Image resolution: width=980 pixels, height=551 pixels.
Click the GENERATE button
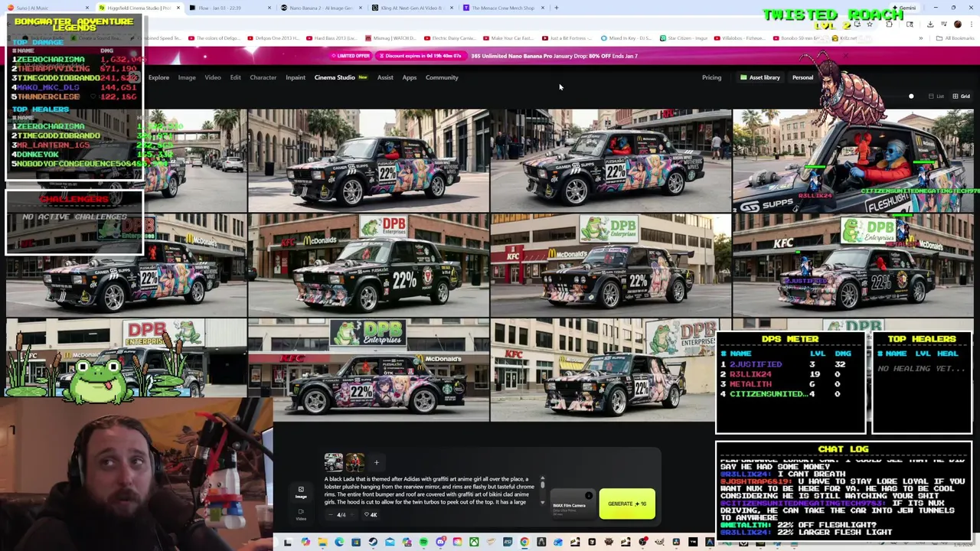[627, 504]
